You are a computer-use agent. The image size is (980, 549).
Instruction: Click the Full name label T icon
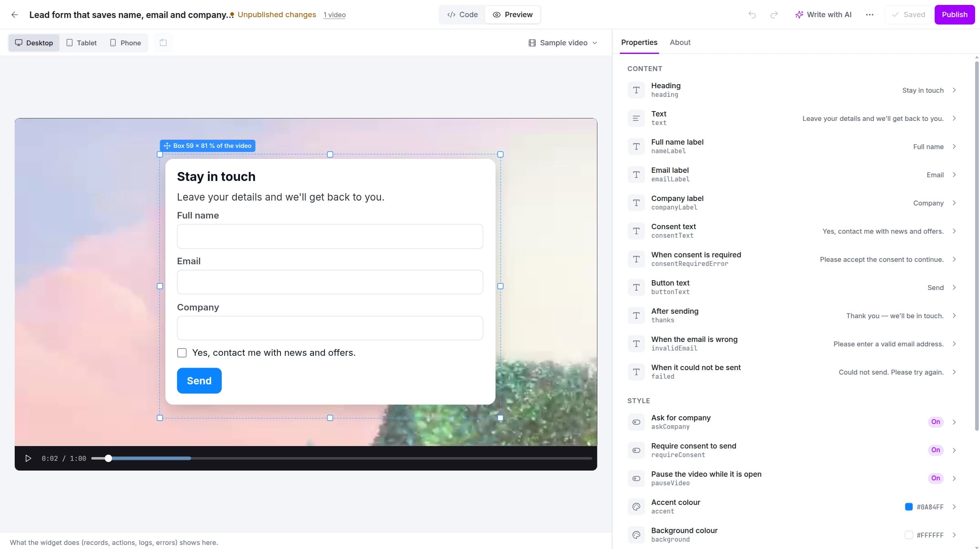pos(636,147)
